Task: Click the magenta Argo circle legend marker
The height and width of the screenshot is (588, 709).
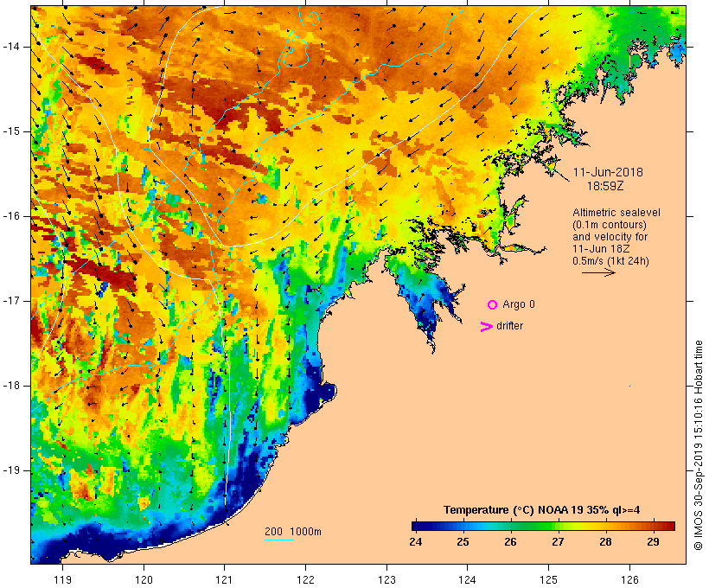Action: coord(493,305)
